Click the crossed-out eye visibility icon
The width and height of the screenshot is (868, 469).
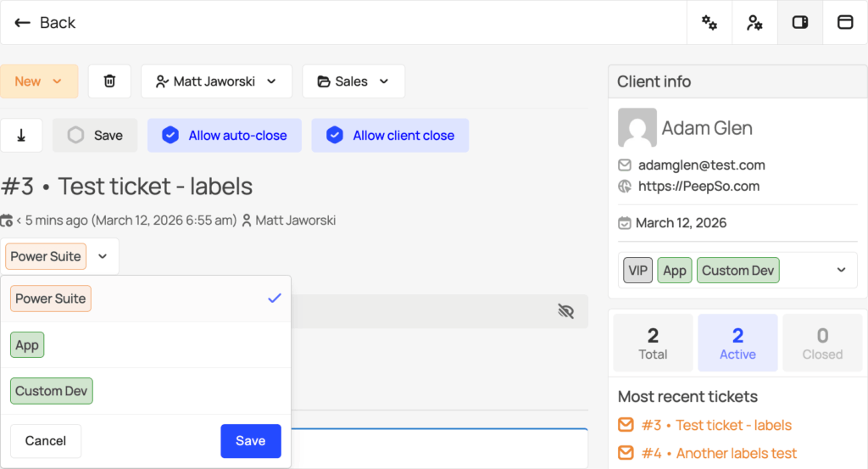pos(566,311)
